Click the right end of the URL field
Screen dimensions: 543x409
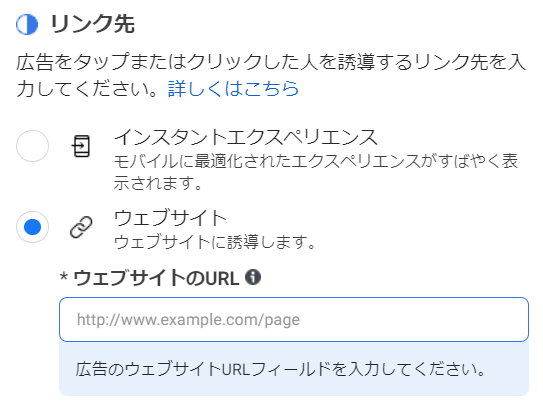pos(516,319)
